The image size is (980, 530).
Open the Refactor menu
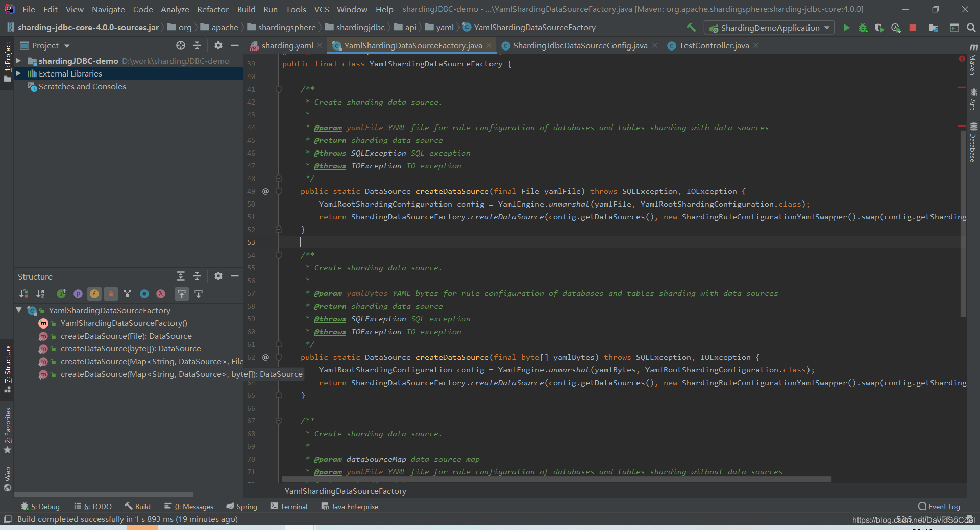point(212,9)
